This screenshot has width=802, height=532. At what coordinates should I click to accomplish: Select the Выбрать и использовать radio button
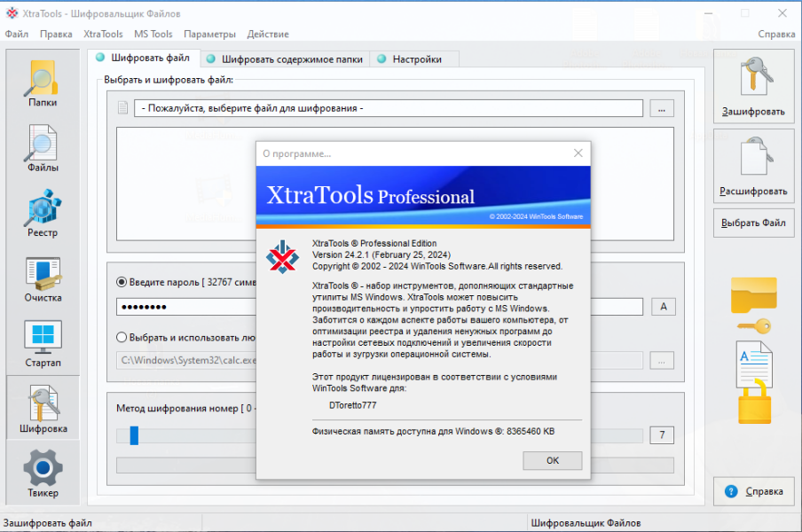coord(122,337)
